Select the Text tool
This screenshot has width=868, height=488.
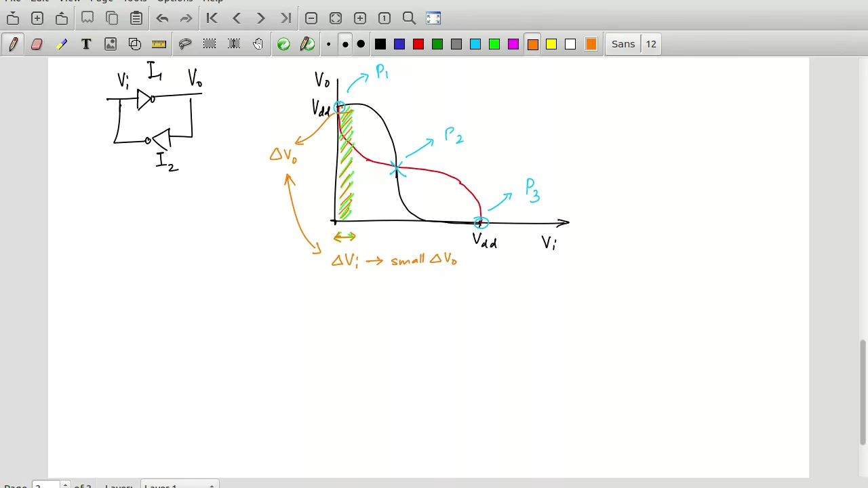point(86,44)
